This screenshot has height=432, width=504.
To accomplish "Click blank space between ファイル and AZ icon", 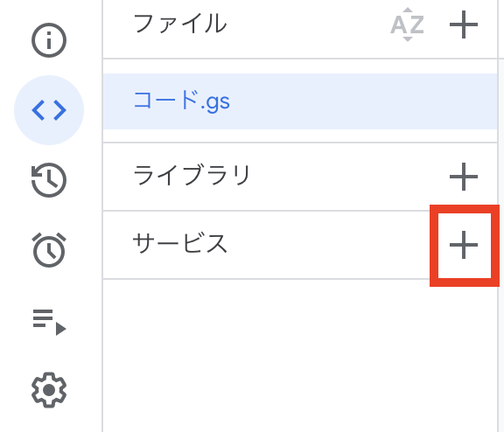I will coord(309,24).
